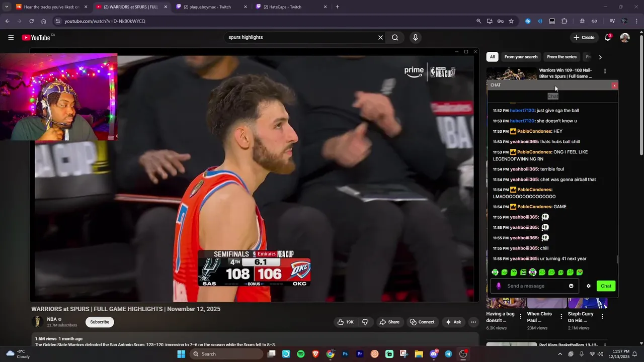Image resolution: width=644 pixels, height=362 pixels.
Task: Run search with the magnifier button
Action: [395, 37]
